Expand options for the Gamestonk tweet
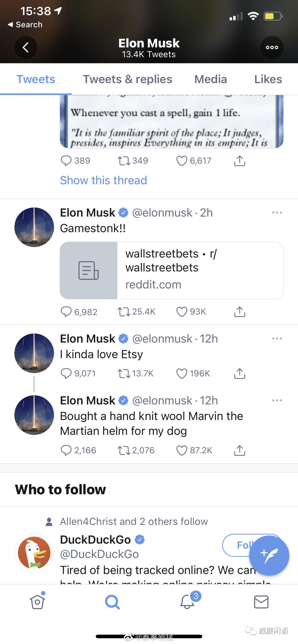 (277, 213)
